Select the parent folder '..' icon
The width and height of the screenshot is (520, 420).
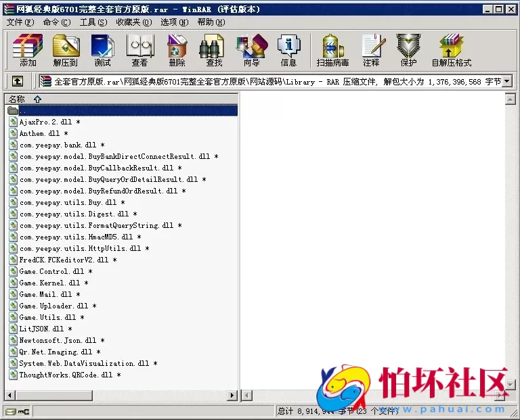point(13,110)
